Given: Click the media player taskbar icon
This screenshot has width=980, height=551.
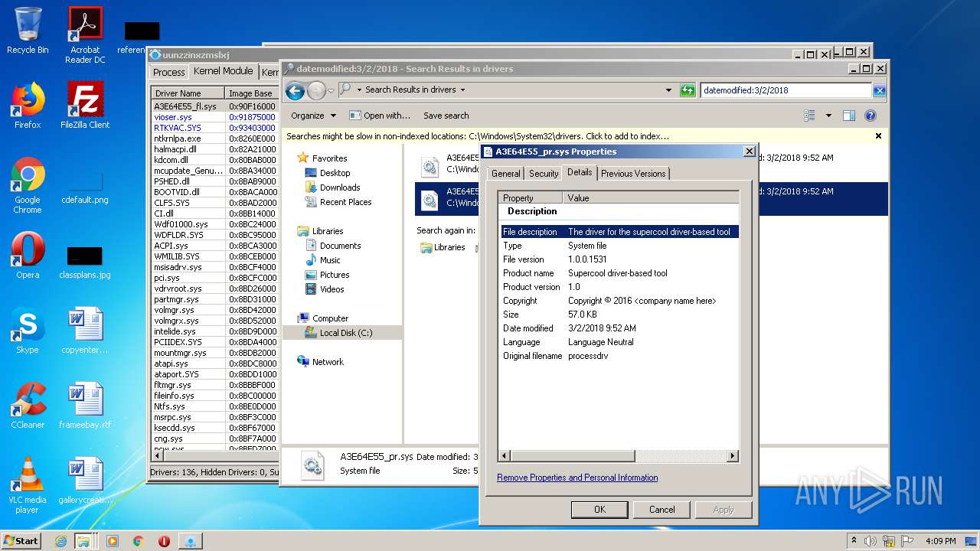Looking at the screenshot, I should [113, 541].
